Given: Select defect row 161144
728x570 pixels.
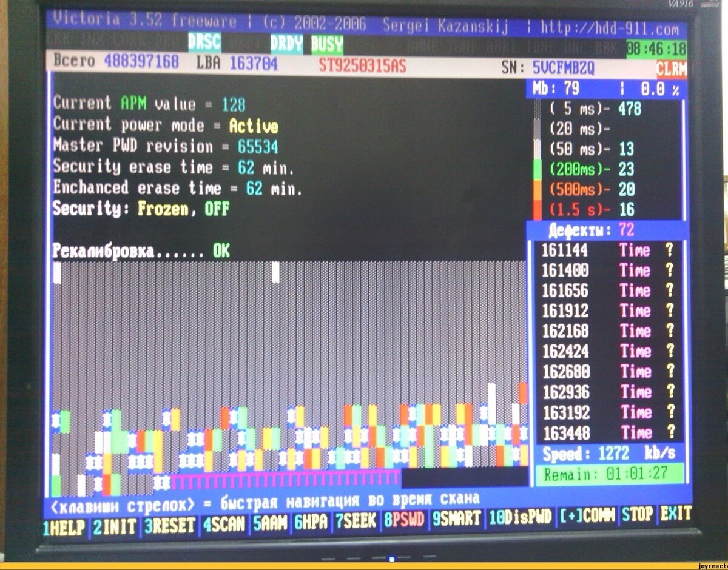Looking at the screenshot, I should tap(607, 250).
